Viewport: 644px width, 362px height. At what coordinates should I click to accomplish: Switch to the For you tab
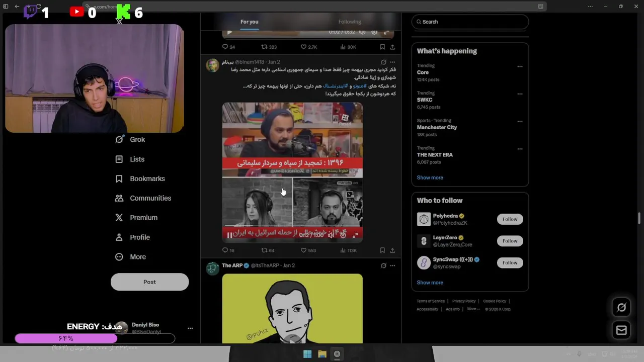[x=249, y=22]
